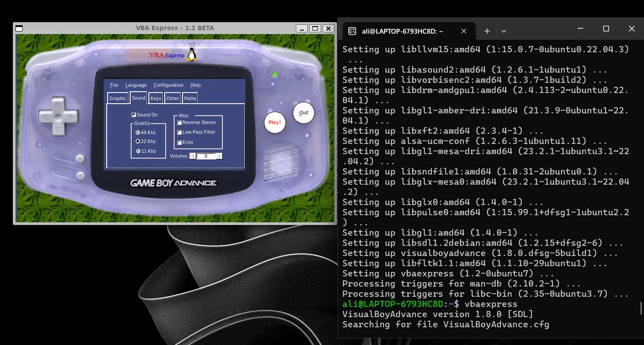Viewport: 644px width, 345px height.
Task: Click the Tux penguin logo icon
Action: pyautogui.click(x=191, y=54)
